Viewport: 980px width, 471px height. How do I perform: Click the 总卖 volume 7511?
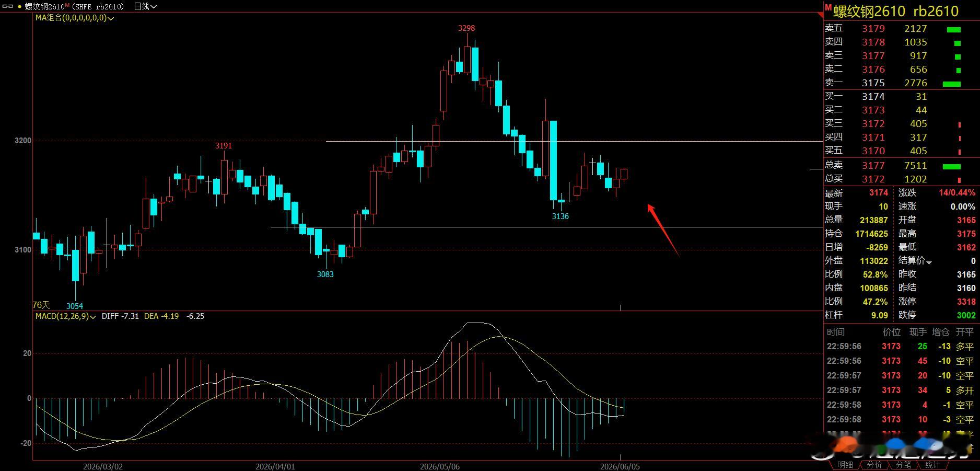[916, 166]
